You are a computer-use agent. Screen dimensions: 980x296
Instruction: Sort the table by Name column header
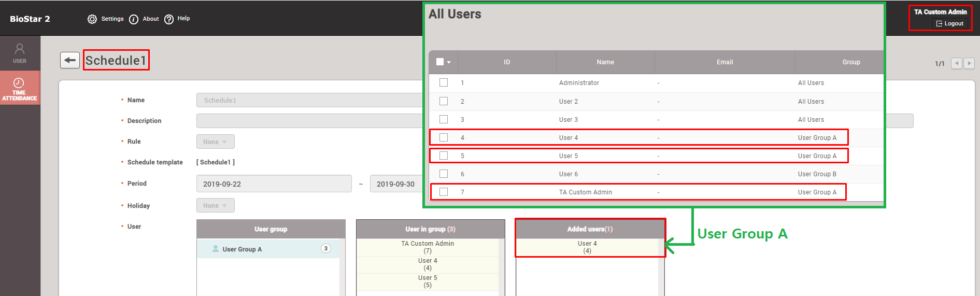click(605, 62)
